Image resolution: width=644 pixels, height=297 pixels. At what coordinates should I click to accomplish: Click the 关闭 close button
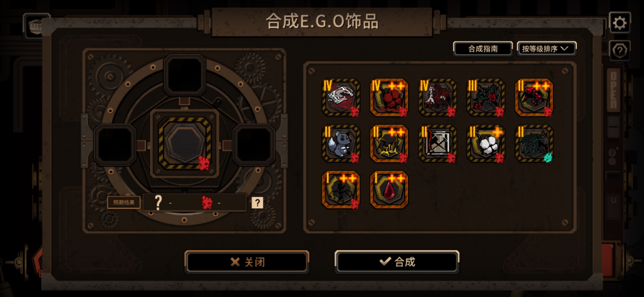click(x=247, y=262)
